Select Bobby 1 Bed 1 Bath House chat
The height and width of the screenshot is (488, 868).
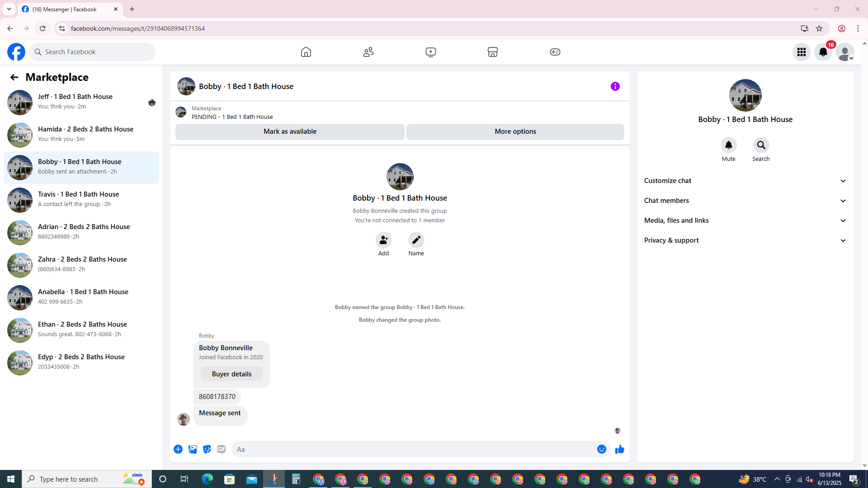(x=81, y=167)
